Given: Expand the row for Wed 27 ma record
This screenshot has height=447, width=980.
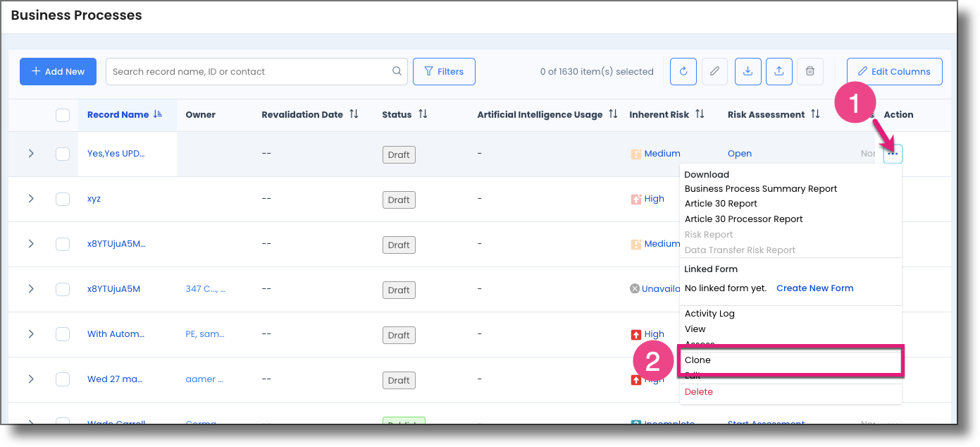Looking at the screenshot, I should [x=31, y=379].
